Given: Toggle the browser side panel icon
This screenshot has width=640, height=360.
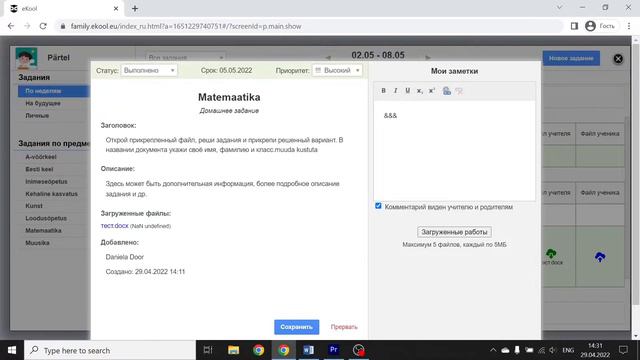Looking at the screenshot, I should click(574, 26).
